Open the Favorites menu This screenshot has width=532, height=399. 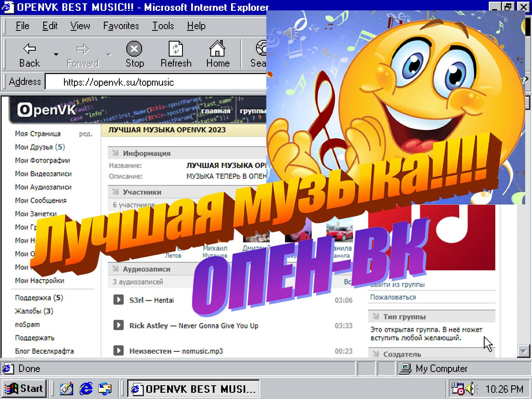pos(121,26)
